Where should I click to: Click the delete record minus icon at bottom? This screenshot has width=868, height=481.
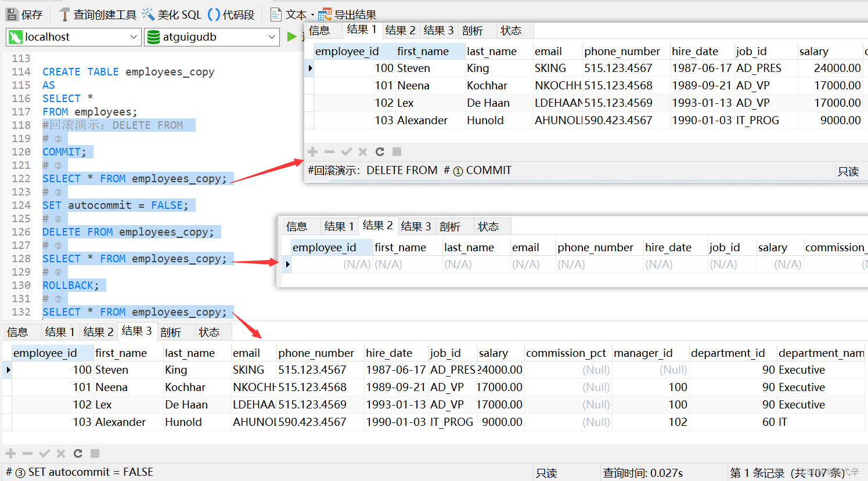(x=27, y=453)
